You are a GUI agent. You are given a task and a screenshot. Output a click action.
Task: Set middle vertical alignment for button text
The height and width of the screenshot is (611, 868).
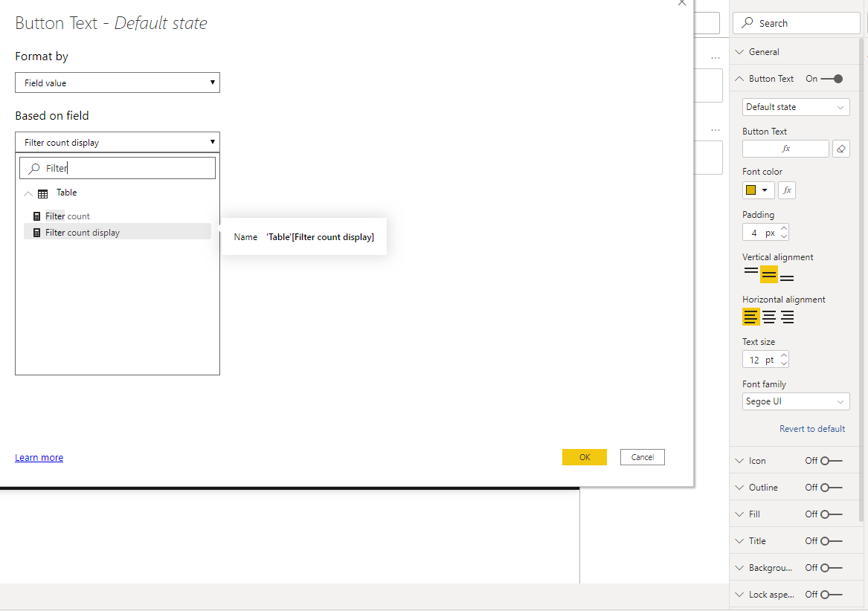pos(768,274)
